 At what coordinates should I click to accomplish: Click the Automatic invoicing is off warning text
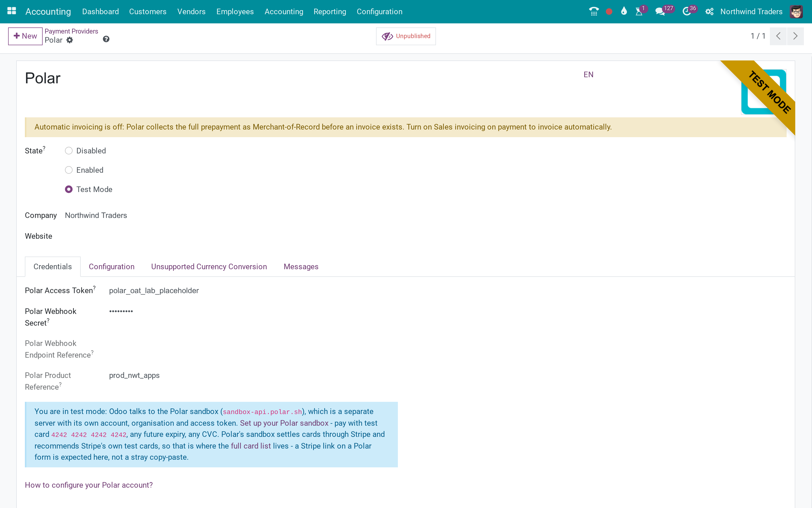click(323, 127)
